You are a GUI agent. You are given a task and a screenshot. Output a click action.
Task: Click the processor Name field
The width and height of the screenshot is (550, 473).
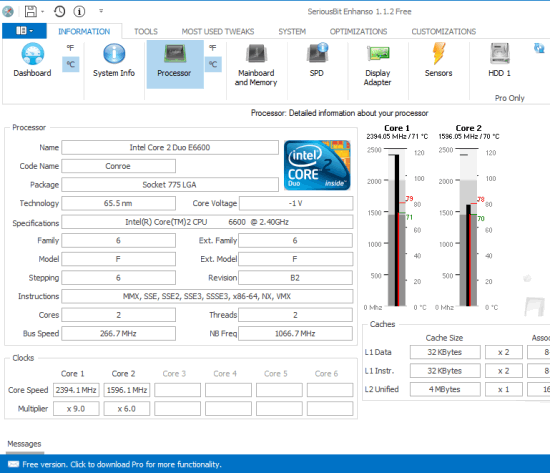pos(170,147)
